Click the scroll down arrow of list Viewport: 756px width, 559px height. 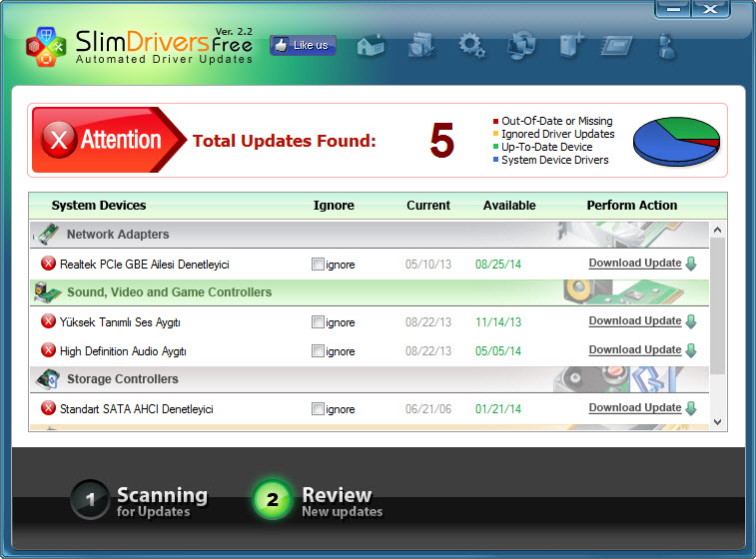tap(717, 422)
